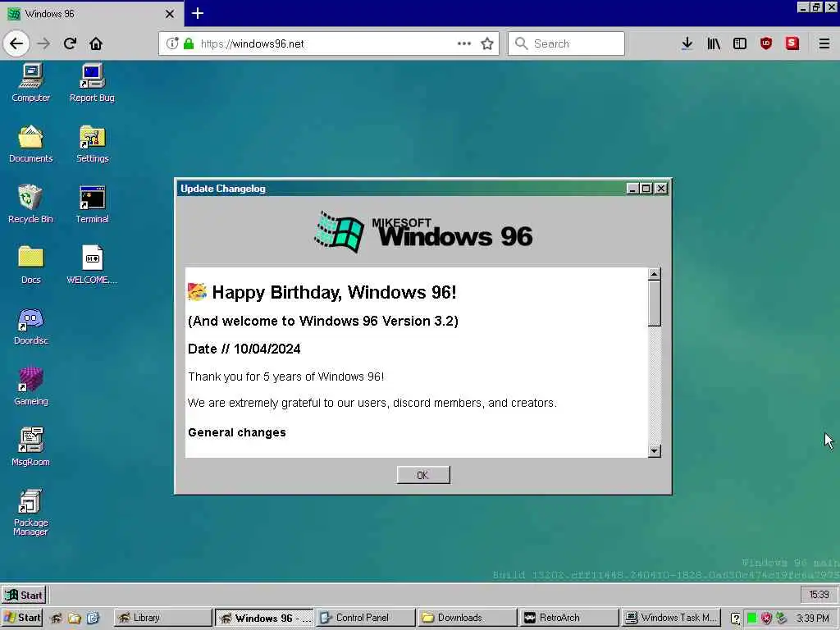
Task: Click the 'Happy Birthday, Windows 96!' heading
Action: (334, 293)
